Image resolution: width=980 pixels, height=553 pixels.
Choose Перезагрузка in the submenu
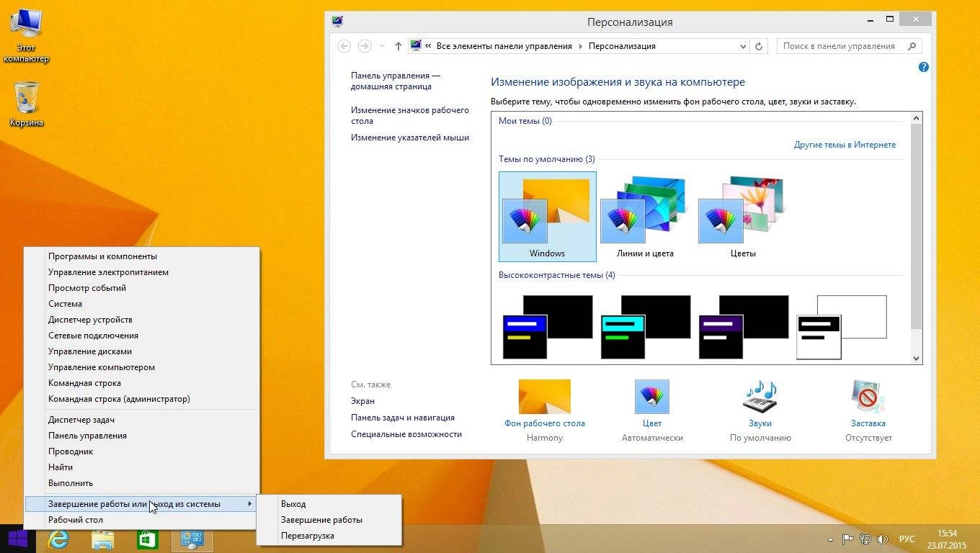click(x=329, y=536)
